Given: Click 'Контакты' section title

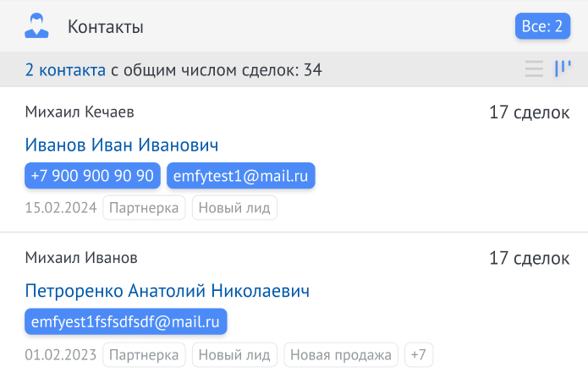Looking at the screenshot, I should point(106,26).
